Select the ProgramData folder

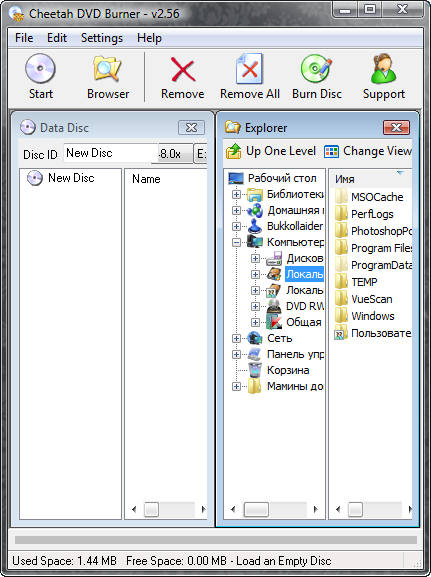click(x=373, y=265)
